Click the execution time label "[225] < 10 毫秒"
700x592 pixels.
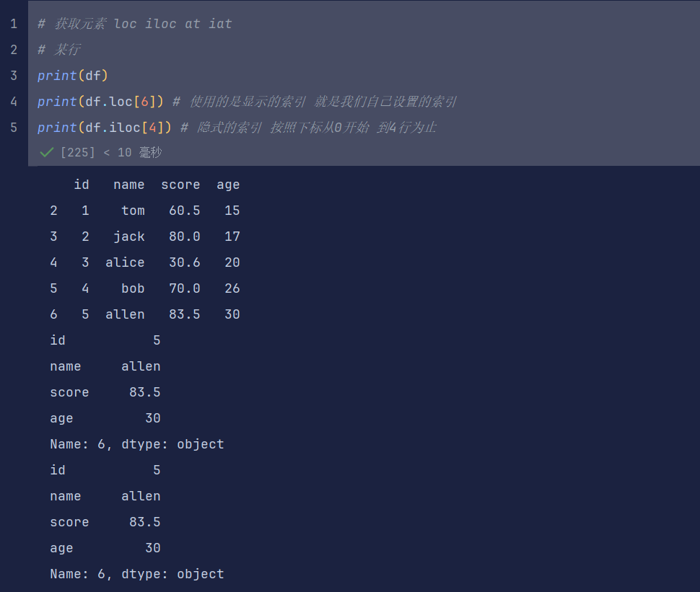point(108,152)
